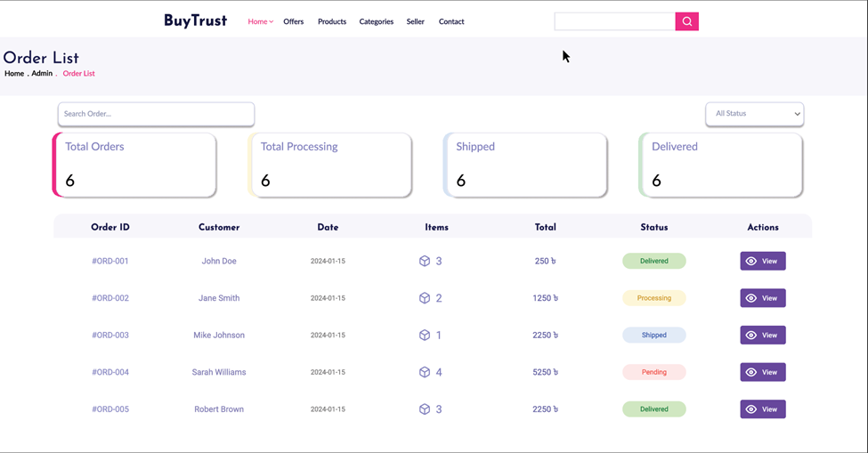Open the Products menu item
Image resolution: width=868 pixels, height=453 pixels.
[x=332, y=21]
